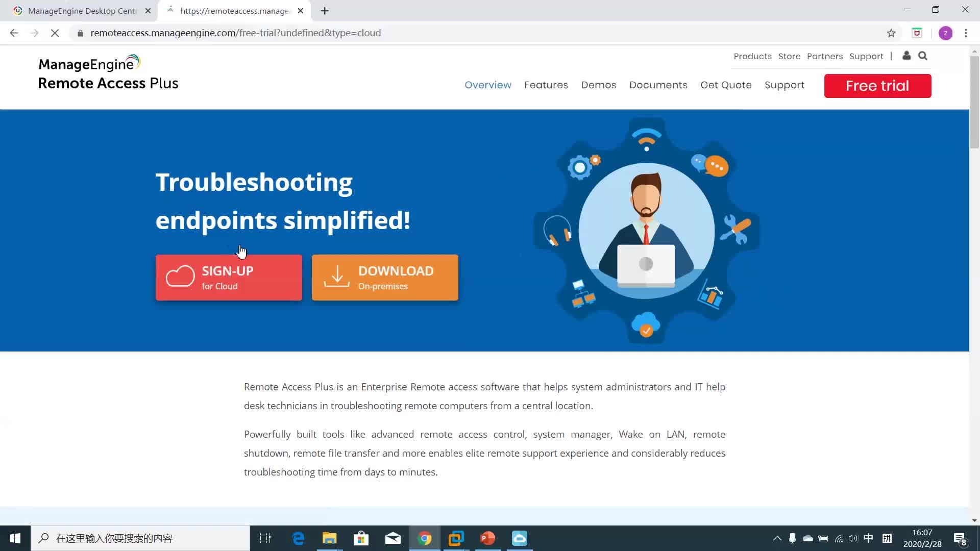Toggle the Chinese input method indicator
Image resolution: width=980 pixels, height=551 pixels.
869,538
